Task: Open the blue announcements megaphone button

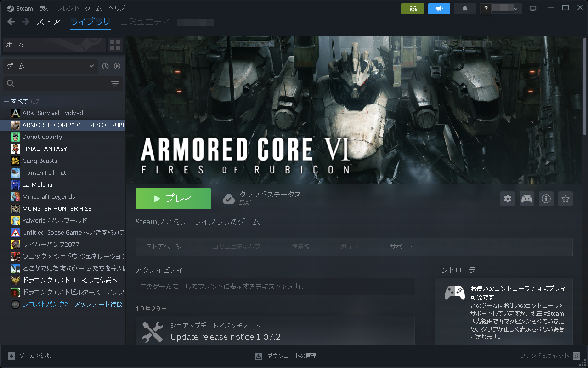Action: [440, 8]
